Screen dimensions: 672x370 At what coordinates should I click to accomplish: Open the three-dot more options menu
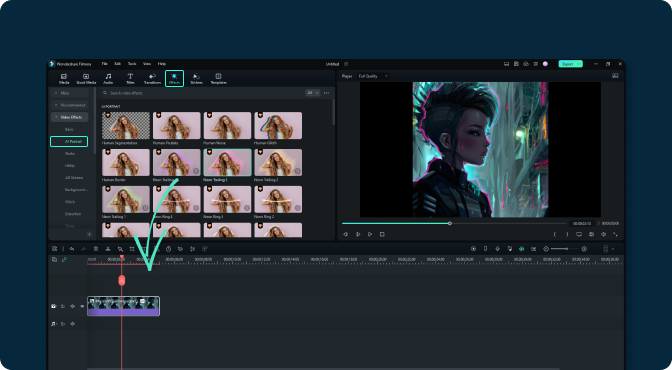click(x=327, y=93)
